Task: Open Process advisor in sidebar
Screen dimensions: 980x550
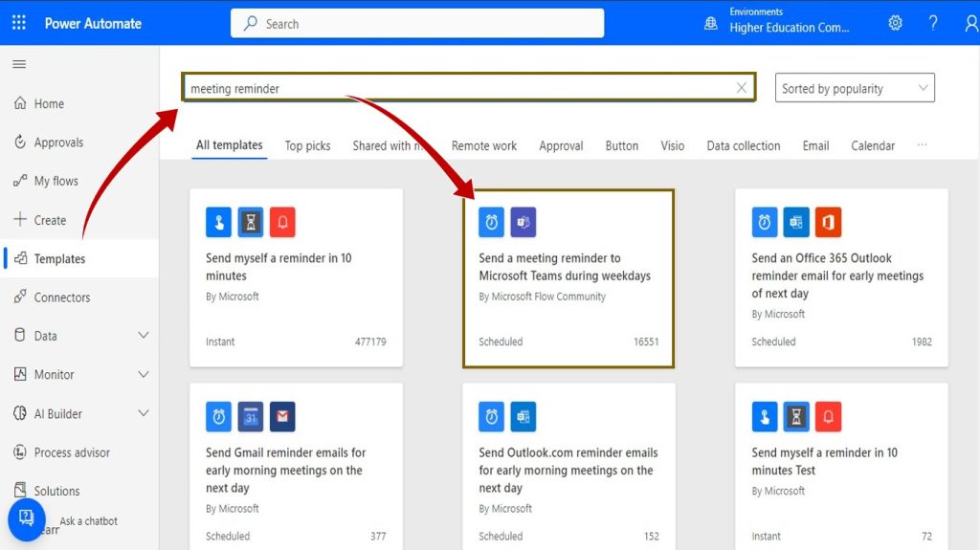Action: (79, 451)
